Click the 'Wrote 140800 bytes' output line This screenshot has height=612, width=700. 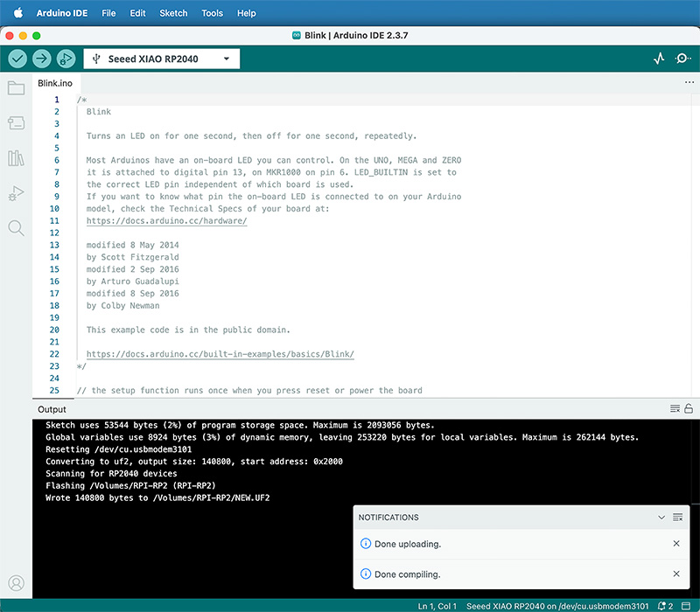coord(157,497)
